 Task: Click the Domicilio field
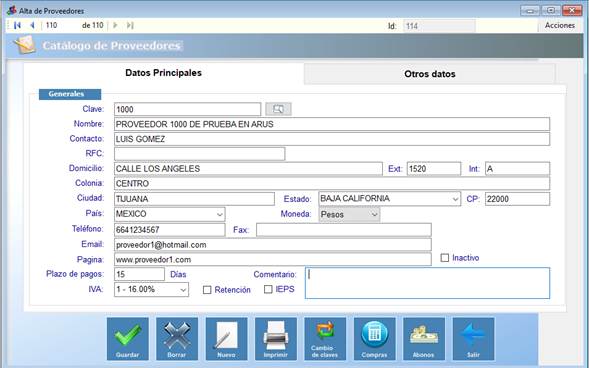(248, 169)
